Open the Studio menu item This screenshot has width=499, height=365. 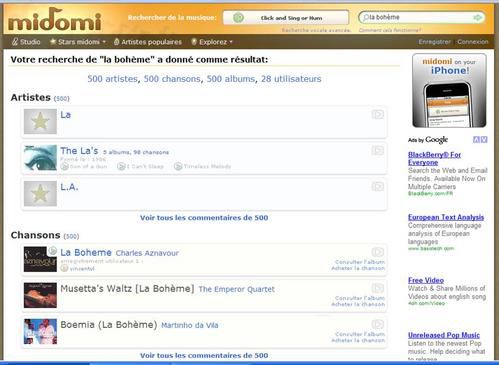click(x=26, y=42)
